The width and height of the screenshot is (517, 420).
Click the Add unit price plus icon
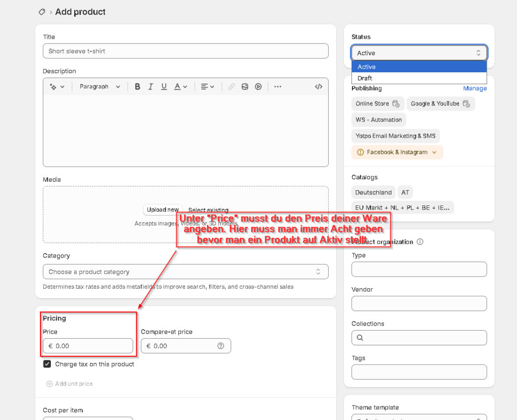(49, 384)
